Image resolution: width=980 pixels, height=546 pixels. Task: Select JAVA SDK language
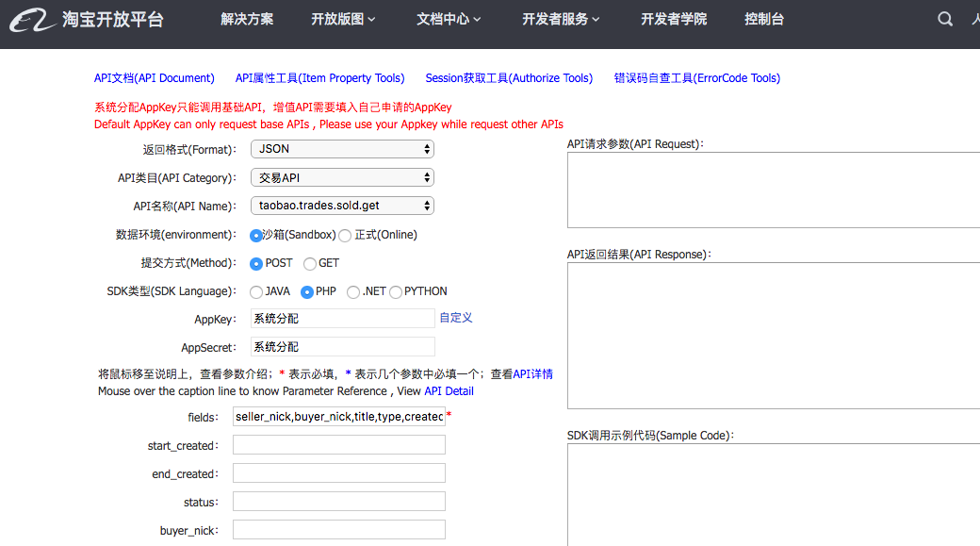click(255, 292)
